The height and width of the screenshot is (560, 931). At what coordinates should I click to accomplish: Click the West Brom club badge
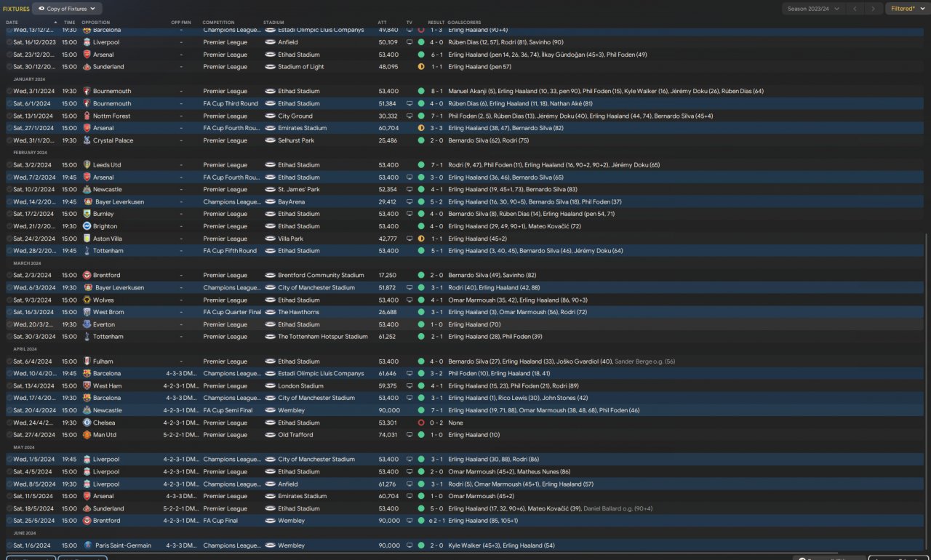(87, 313)
